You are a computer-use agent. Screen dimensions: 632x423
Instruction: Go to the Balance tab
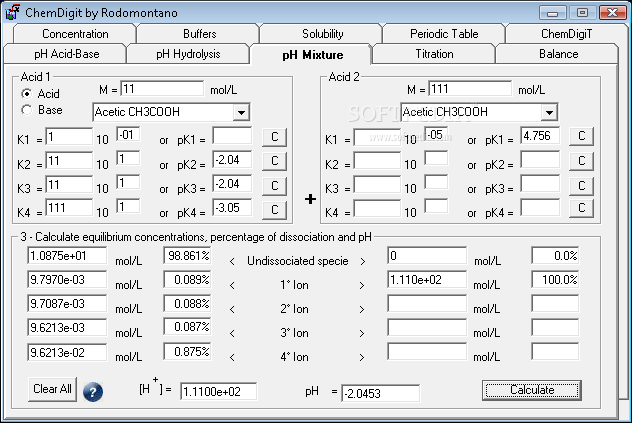(x=558, y=54)
